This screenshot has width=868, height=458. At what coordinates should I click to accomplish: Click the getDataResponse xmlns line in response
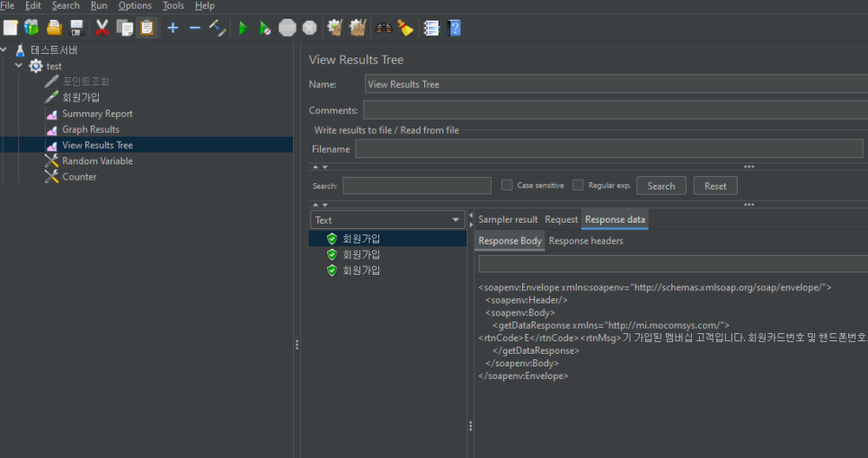611,325
